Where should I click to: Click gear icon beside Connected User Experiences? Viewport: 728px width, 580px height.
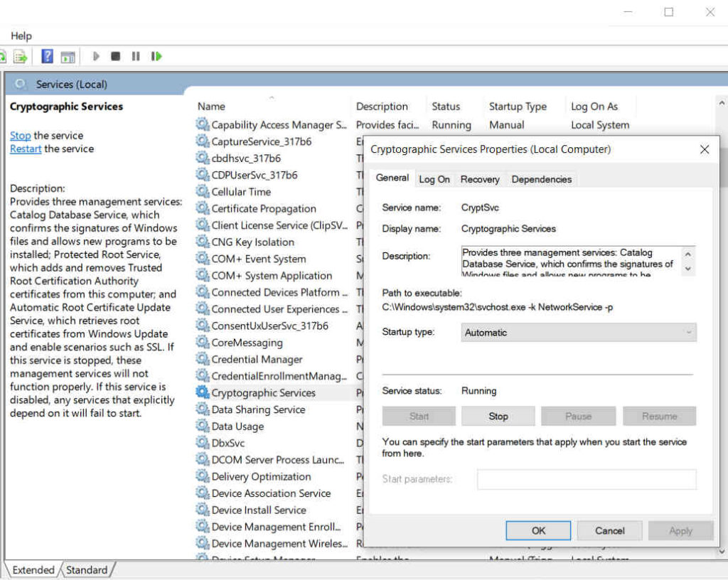203,308
